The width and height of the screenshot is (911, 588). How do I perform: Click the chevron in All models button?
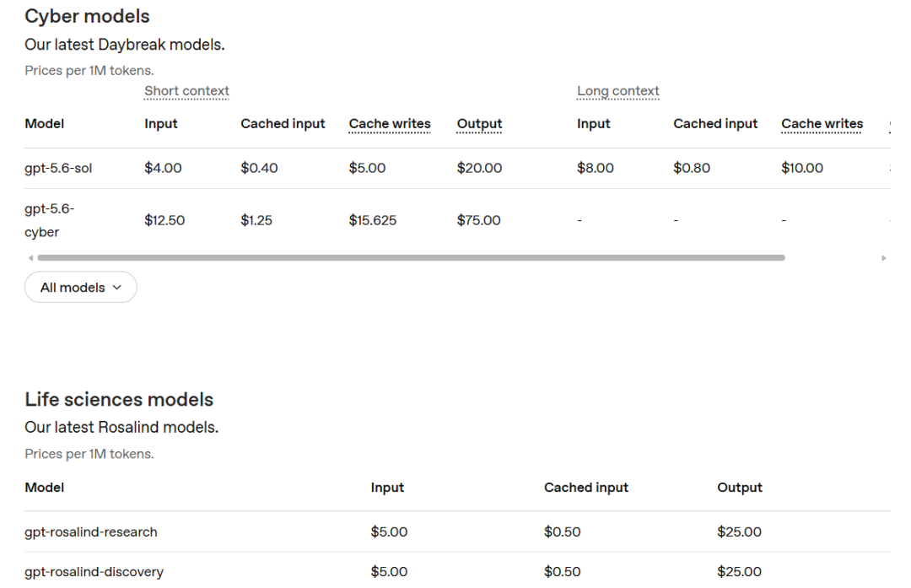(116, 288)
